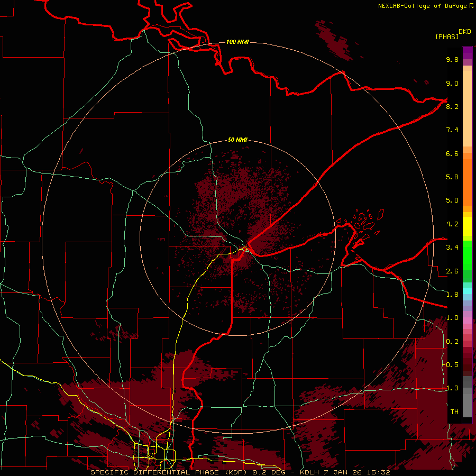Pick the cyan band of the color scale
This screenshot has height=476, width=476.
(467, 291)
